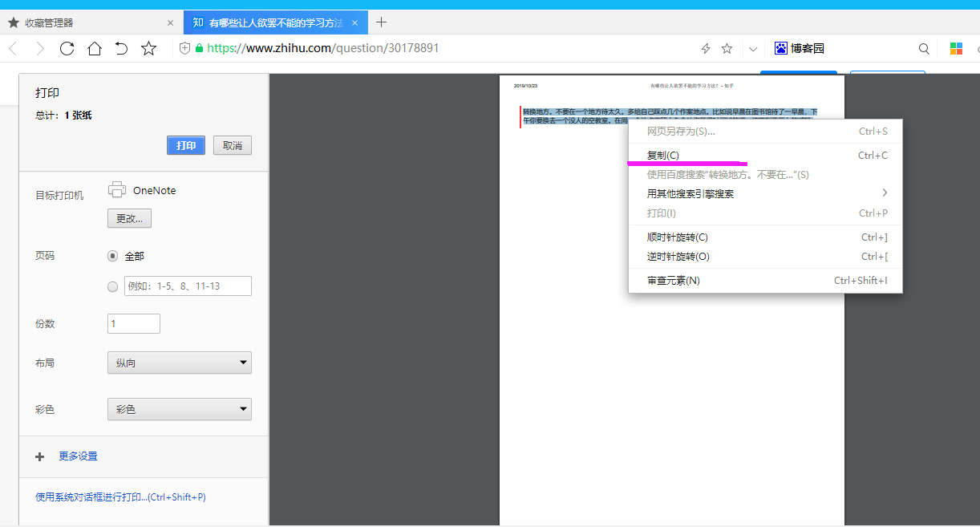
Task: Click the bookmark star beside address bar
Action: coord(148,49)
